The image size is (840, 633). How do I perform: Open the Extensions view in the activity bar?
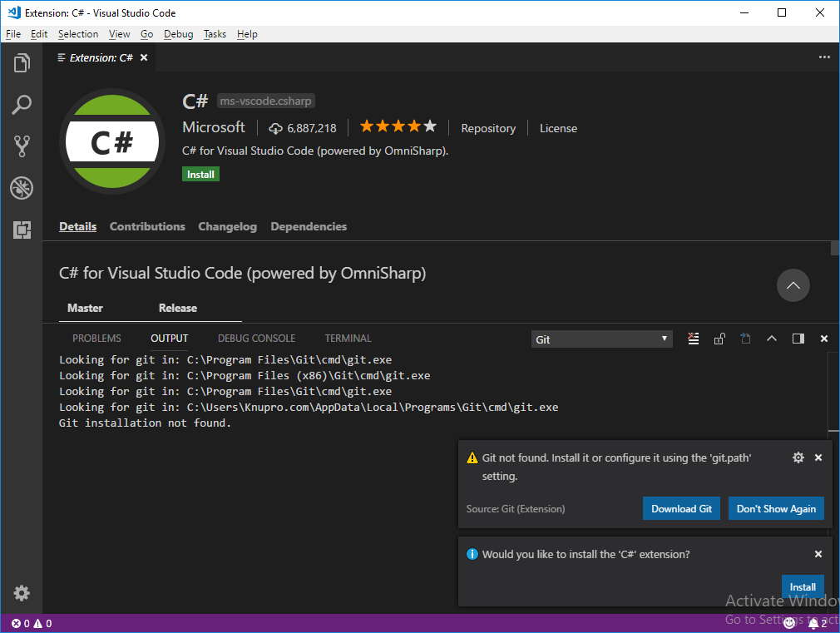tap(22, 230)
